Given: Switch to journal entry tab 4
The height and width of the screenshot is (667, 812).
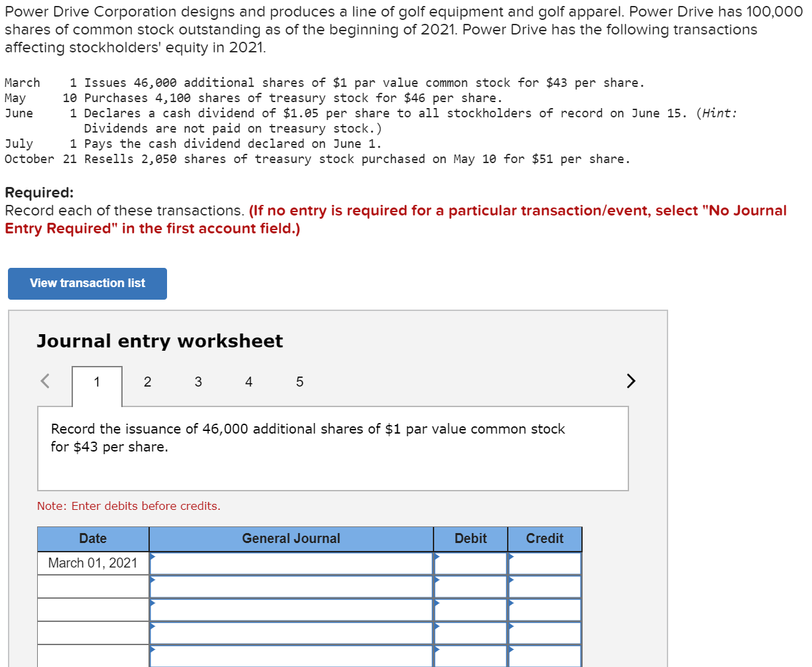Looking at the screenshot, I should [249, 382].
